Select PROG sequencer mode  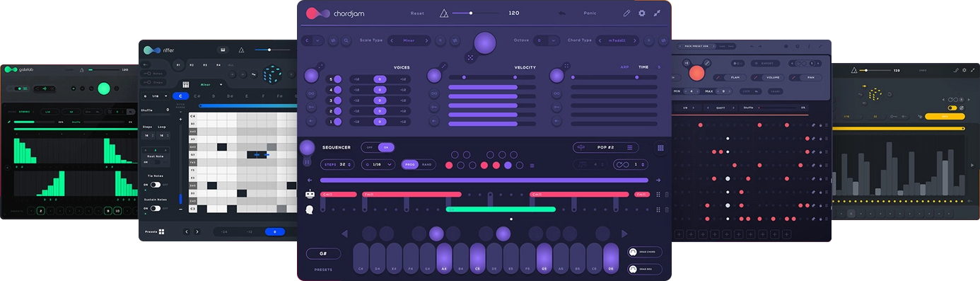pyautogui.click(x=410, y=164)
